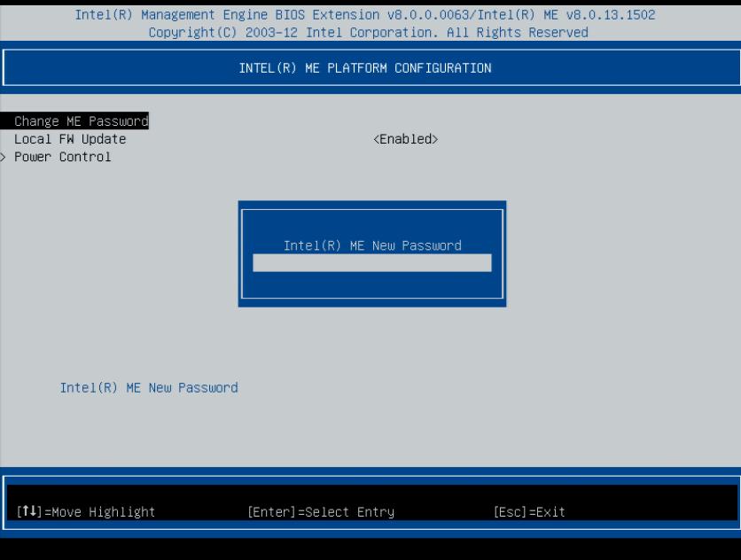Toggle the Local FW Update <Enabled> value
741x560 pixels.
[405, 139]
